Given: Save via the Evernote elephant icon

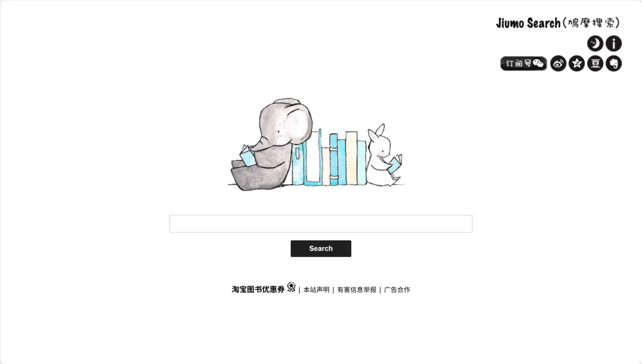Looking at the screenshot, I should (613, 64).
